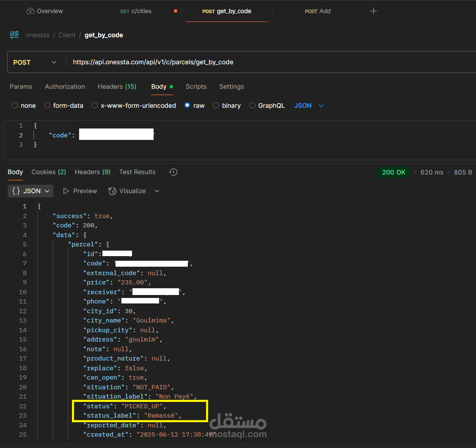476x448 pixels.
Task: Click the "situation_label" value Non Payé
Action: pos(174,396)
